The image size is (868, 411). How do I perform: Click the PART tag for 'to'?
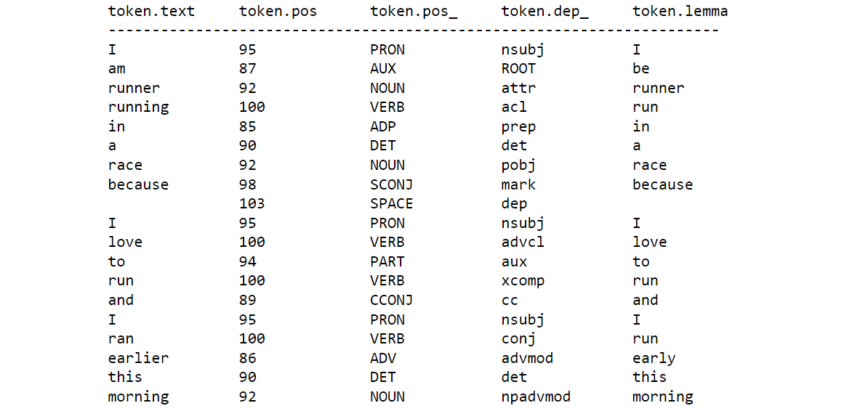(387, 261)
